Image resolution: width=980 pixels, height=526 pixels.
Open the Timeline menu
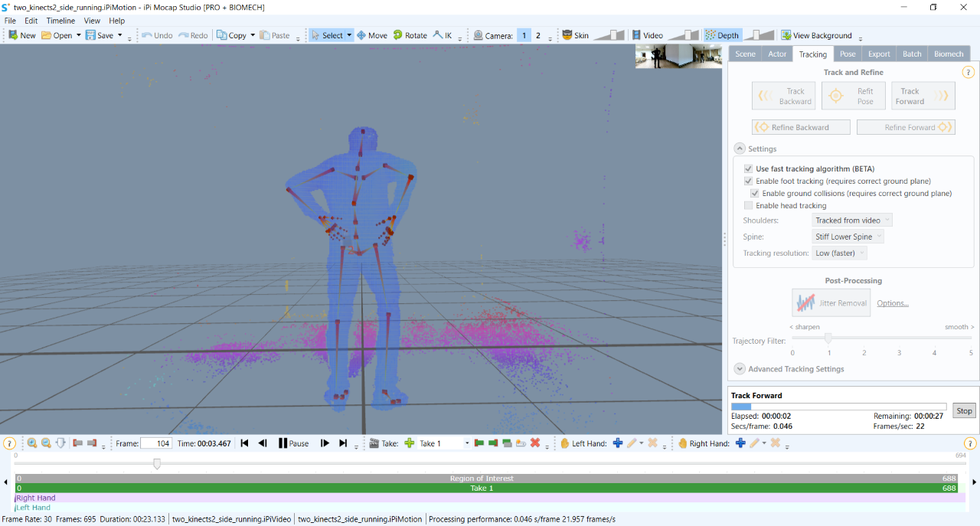click(x=60, y=21)
